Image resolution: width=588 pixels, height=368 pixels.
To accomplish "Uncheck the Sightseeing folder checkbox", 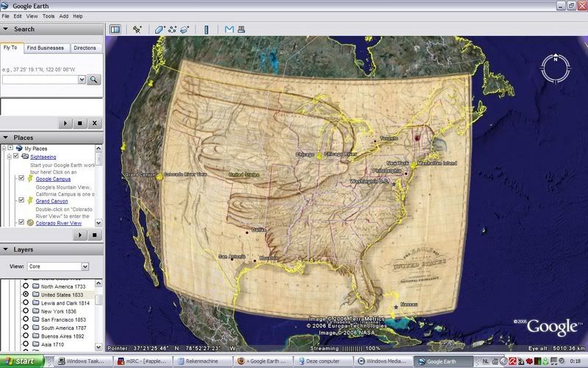I will coord(15,156).
